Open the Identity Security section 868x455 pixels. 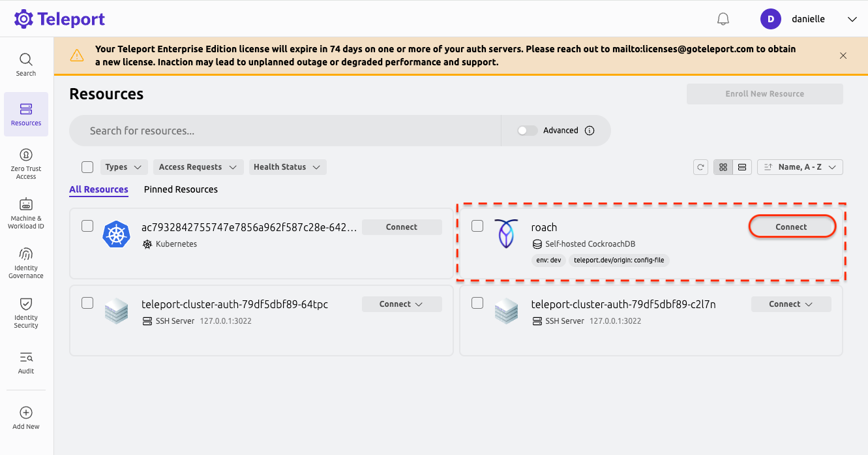pyautogui.click(x=25, y=311)
